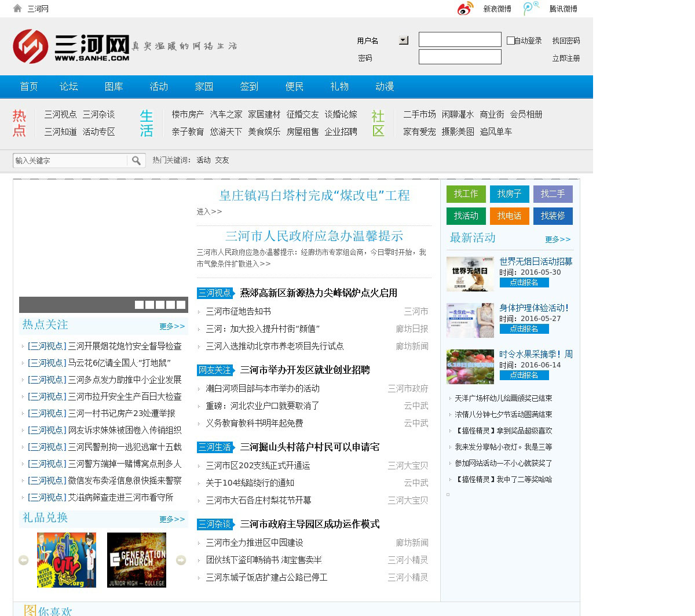Open the Tencent Weibo icon
695x616 pixels.
tap(531, 9)
